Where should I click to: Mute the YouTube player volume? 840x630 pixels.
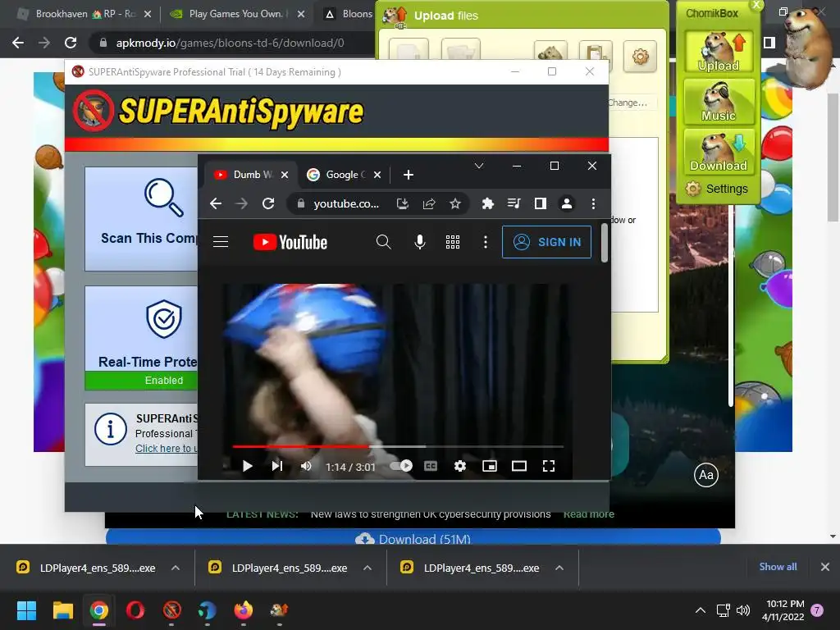[x=306, y=466]
